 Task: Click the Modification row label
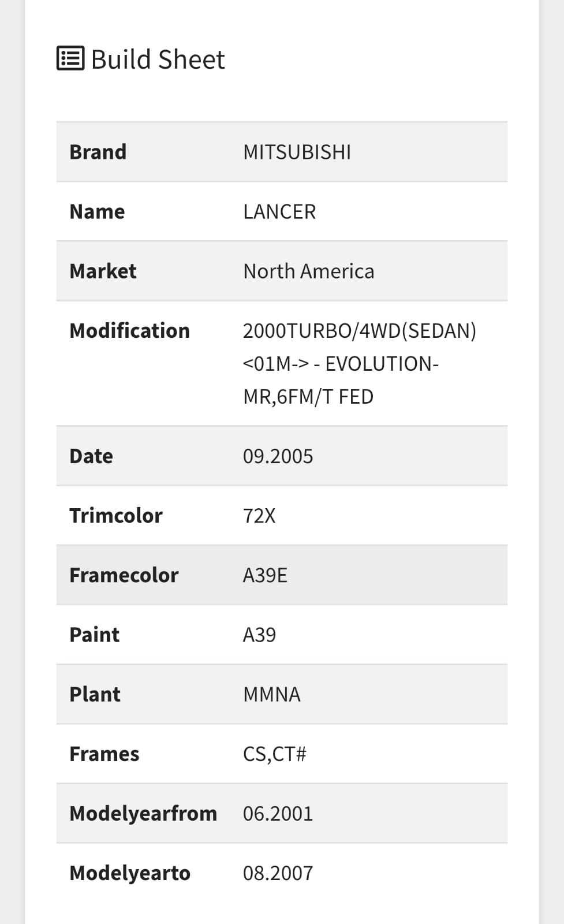(x=129, y=330)
